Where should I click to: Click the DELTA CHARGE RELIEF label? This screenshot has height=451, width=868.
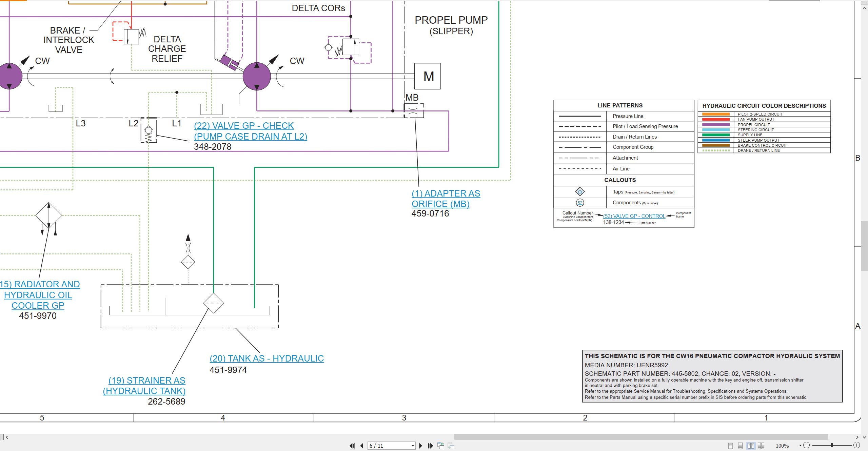click(x=167, y=49)
